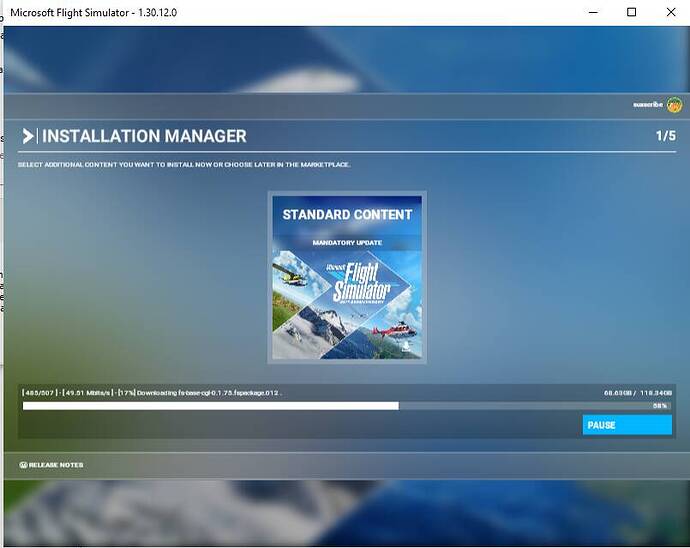Click the download progress bar
This screenshot has height=548, width=690.
(347, 406)
